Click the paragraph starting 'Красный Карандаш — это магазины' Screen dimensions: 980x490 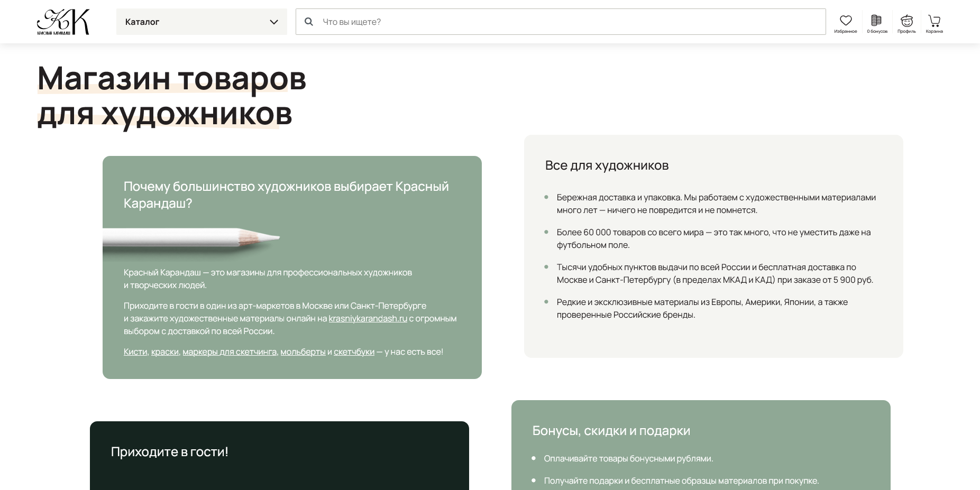coord(268,279)
